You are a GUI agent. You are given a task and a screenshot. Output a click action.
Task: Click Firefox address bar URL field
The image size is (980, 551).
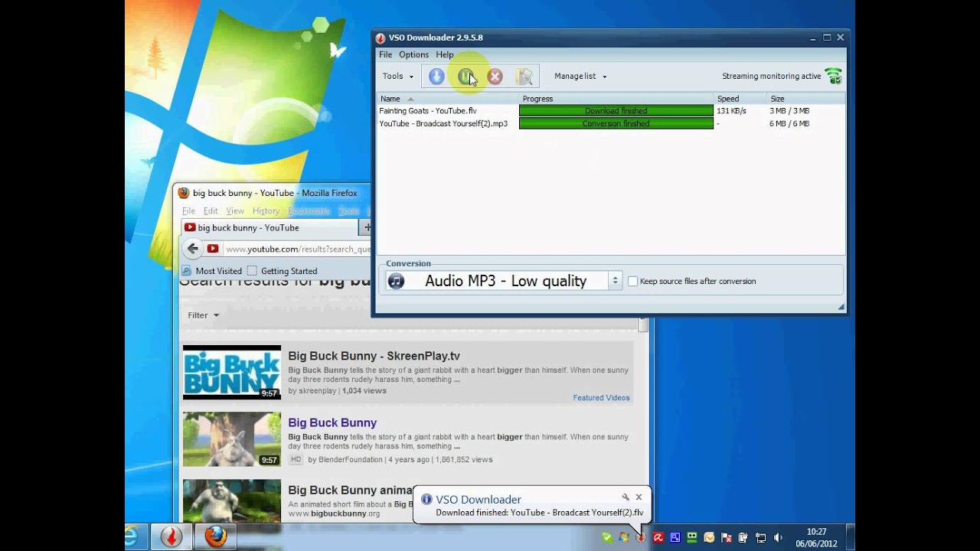(298, 249)
